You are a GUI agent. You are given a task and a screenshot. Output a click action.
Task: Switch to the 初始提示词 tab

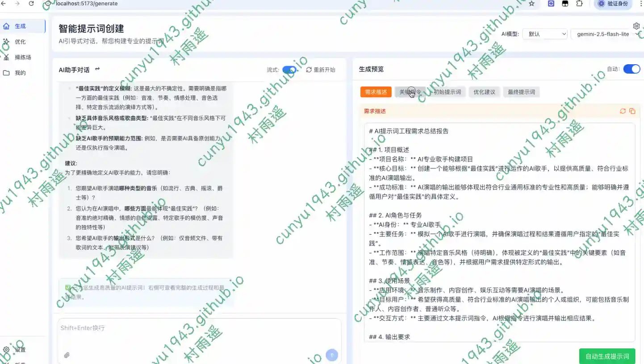[x=447, y=92]
